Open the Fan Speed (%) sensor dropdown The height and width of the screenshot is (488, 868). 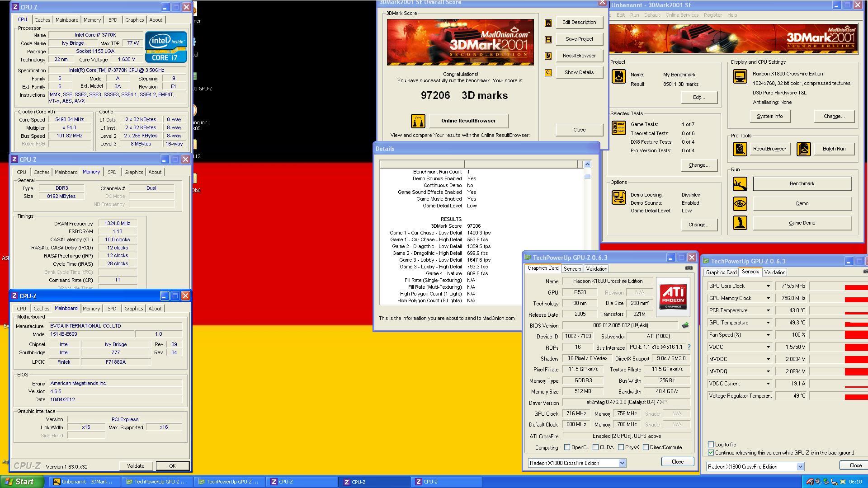[x=768, y=335]
